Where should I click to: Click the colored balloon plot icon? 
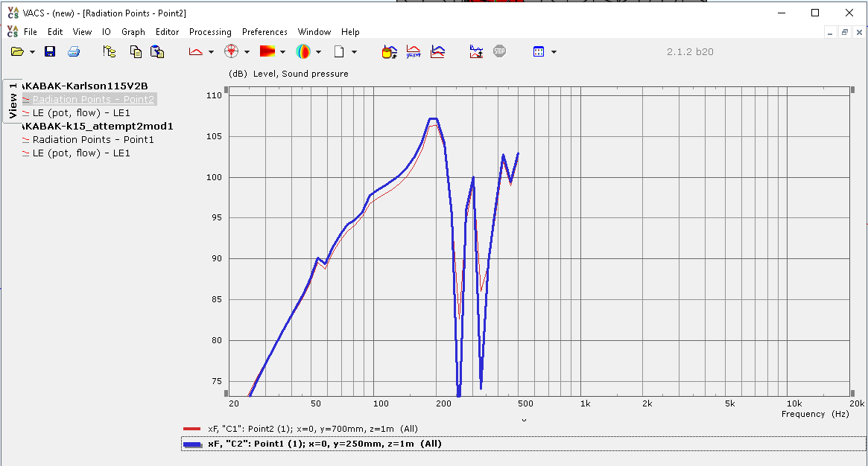[x=303, y=51]
